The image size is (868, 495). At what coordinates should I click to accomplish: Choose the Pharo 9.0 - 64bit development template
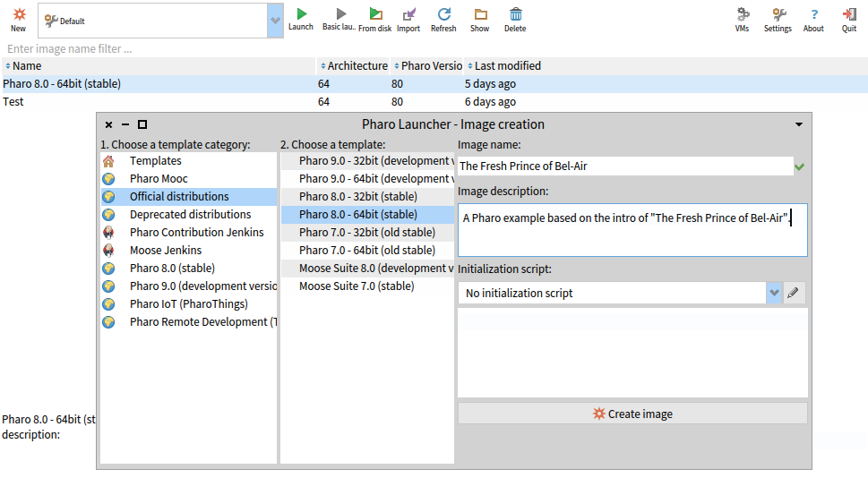[x=367, y=179]
